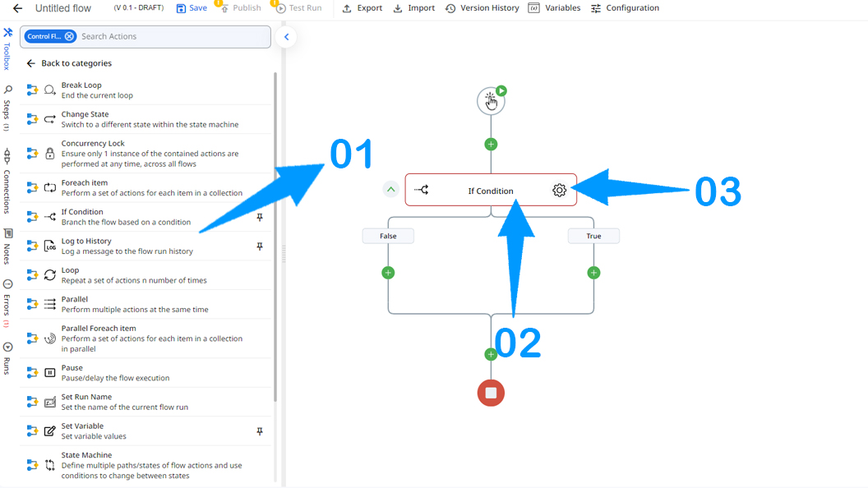Save the untitled flow

click(192, 8)
